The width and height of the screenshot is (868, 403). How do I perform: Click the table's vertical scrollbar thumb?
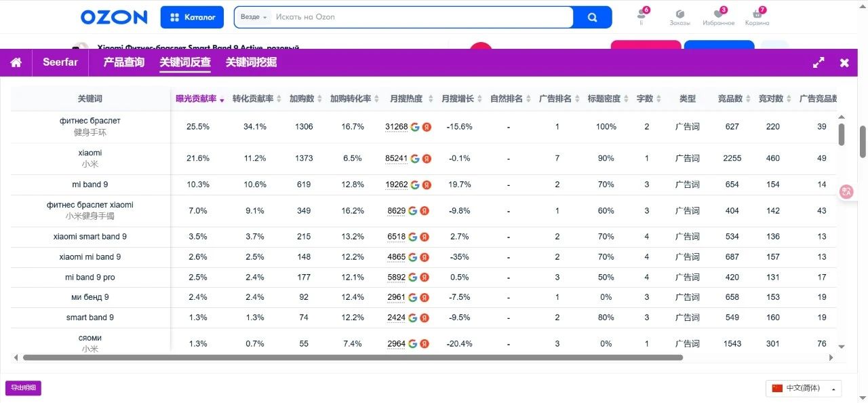pos(842,134)
